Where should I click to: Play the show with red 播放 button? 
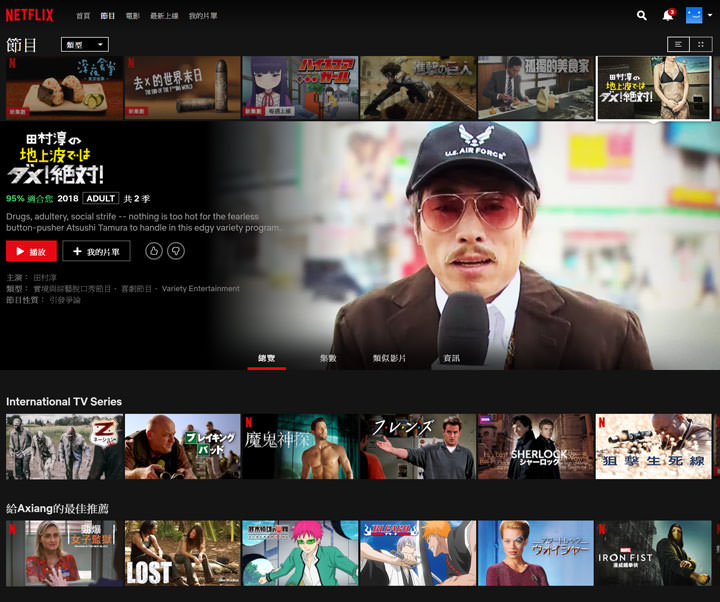coord(31,251)
